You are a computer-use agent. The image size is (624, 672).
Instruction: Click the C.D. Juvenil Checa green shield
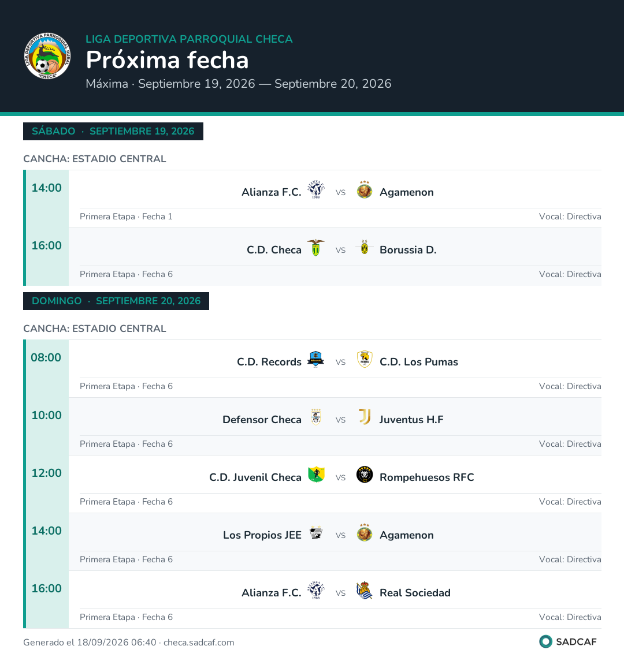click(x=315, y=475)
